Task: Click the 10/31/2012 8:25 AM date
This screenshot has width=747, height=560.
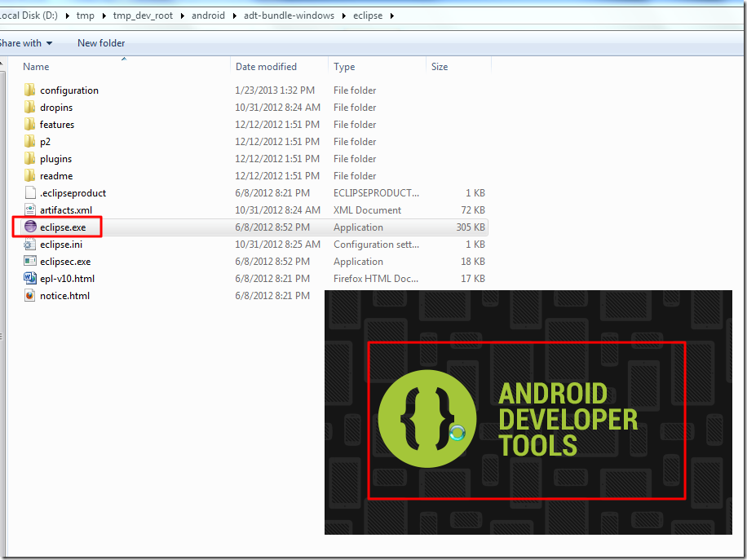Action: pyautogui.click(x=278, y=245)
